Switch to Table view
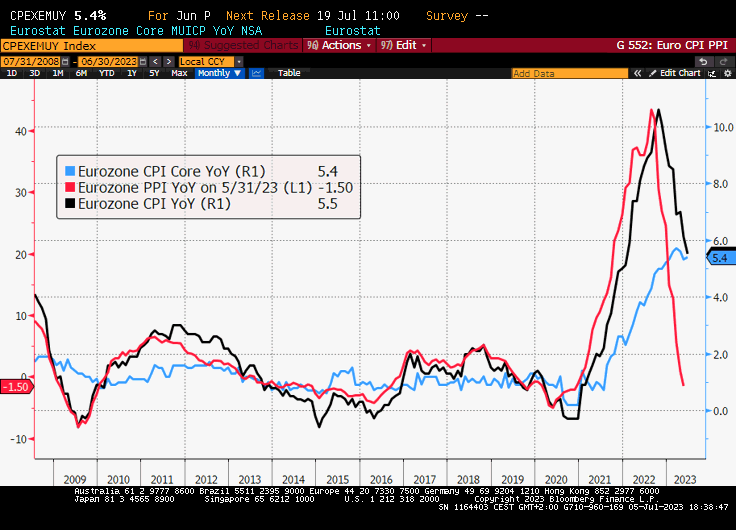This screenshot has width=736, height=530. coord(289,73)
